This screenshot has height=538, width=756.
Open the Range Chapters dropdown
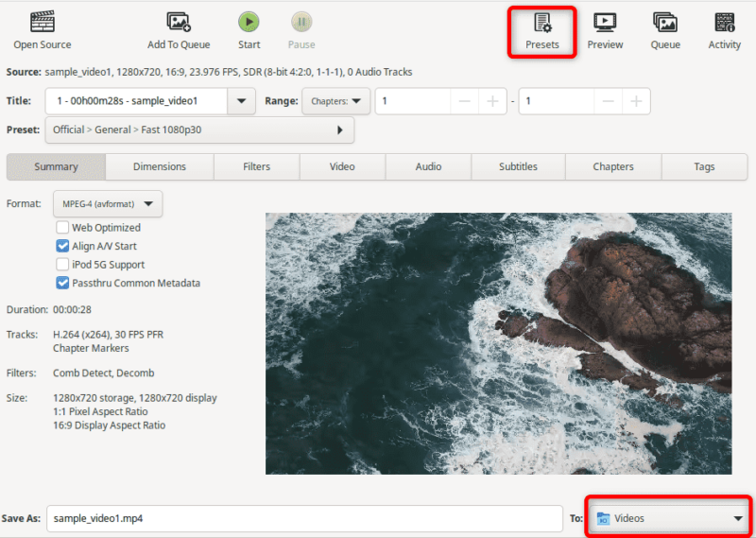pyautogui.click(x=335, y=101)
